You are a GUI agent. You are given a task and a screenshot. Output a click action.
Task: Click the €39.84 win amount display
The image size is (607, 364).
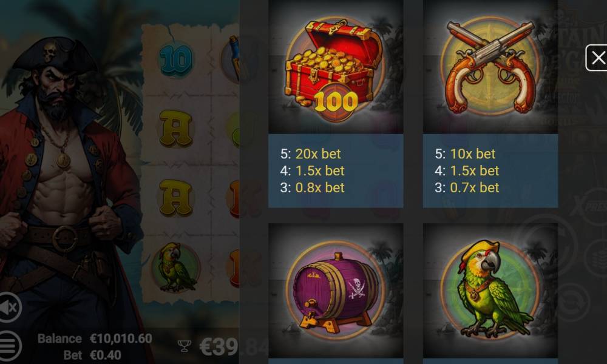(234, 347)
